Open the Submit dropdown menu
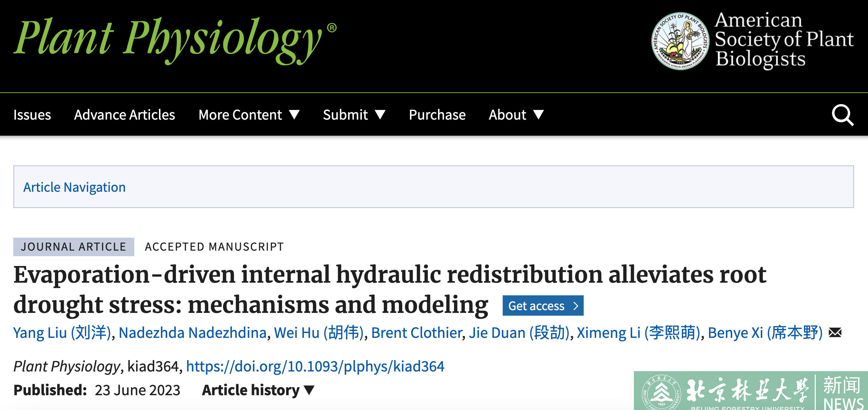This screenshot has width=868, height=410. coord(354,115)
